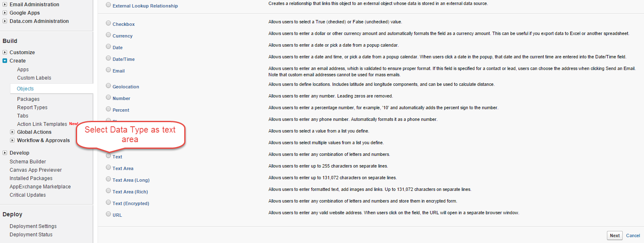This screenshot has height=243, width=644.
Task: Open Schema Builder from sidebar
Action: pos(28,162)
